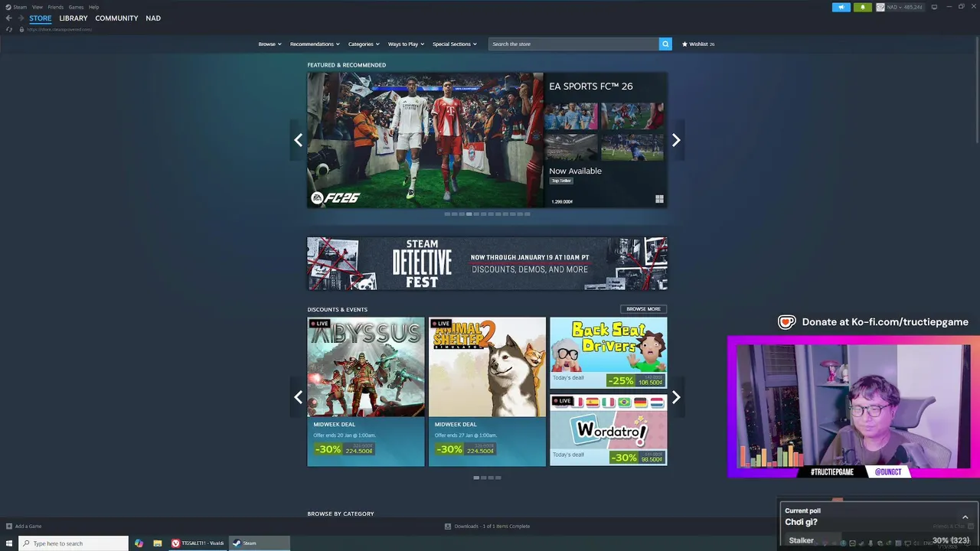The image size is (980, 551).
Task: Switch to the LIBRARY tab
Action: [x=73, y=18]
